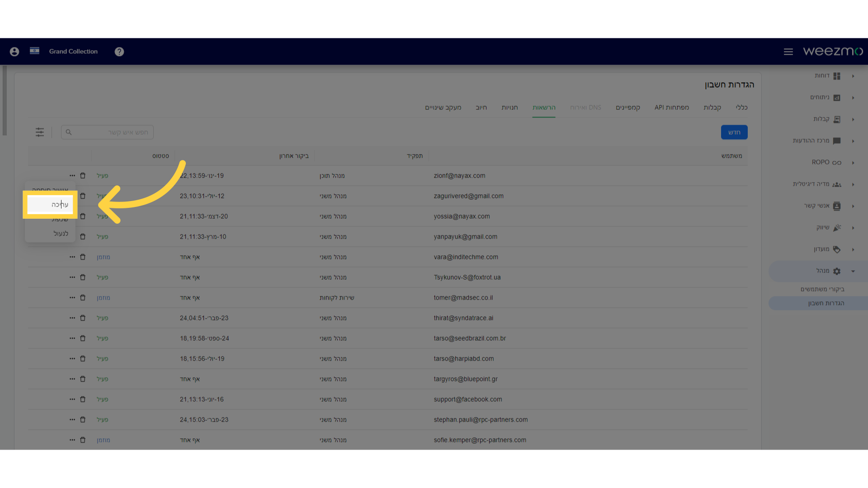Screen dimensions: 868x488
Task: Click the last visit 24,04:51-פבר-23 cell
Action: coord(204,318)
